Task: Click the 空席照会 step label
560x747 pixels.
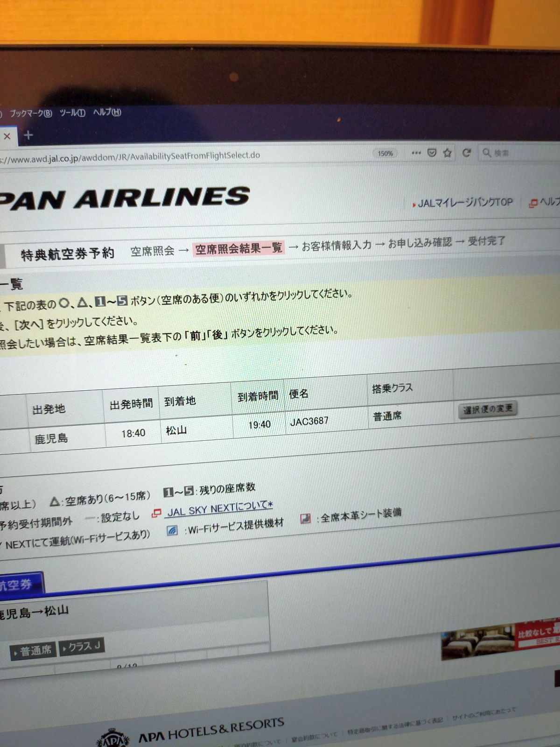Action: coord(152,251)
